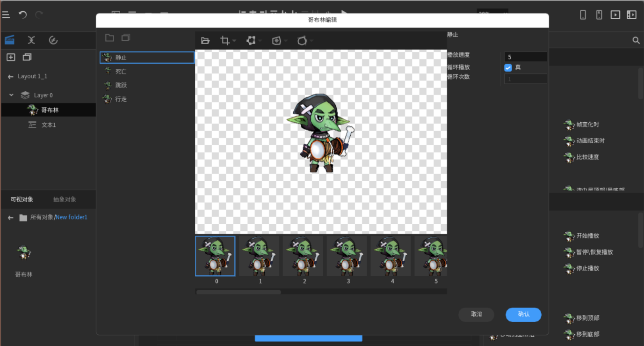644x346 pixels.
Task: Cancel with the 取消 button
Action: (x=477, y=314)
